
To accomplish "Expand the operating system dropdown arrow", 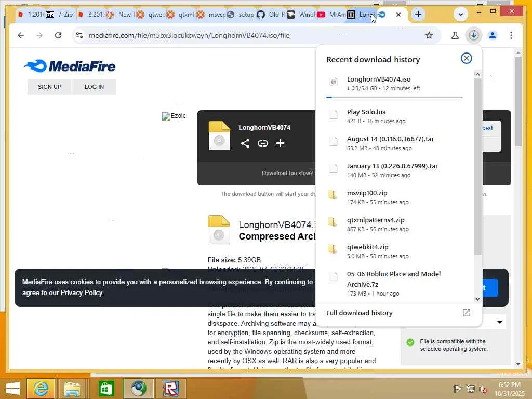I will tap(499, 322).
